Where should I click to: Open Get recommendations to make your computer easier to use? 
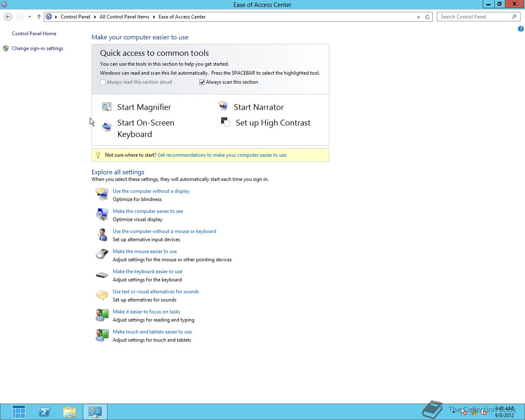point(222,155)
